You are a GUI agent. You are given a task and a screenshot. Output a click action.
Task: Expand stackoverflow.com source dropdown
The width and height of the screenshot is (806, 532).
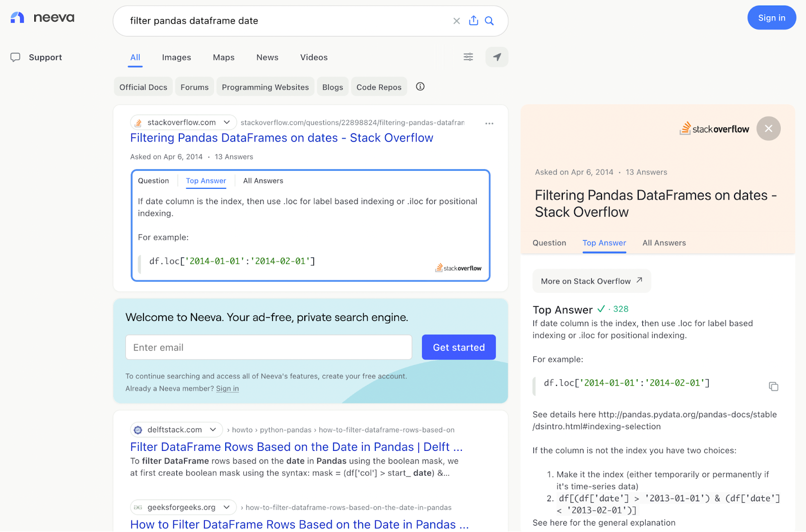tap(227, 122)
